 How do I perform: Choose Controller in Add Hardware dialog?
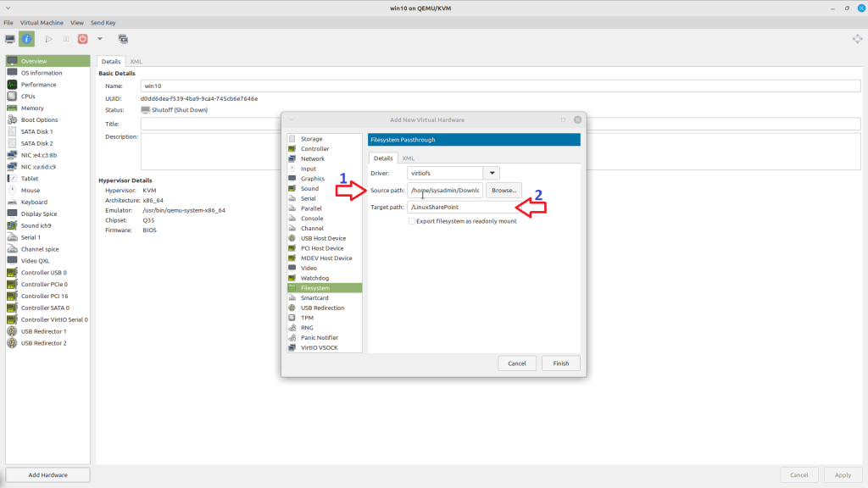coord(325,149)
